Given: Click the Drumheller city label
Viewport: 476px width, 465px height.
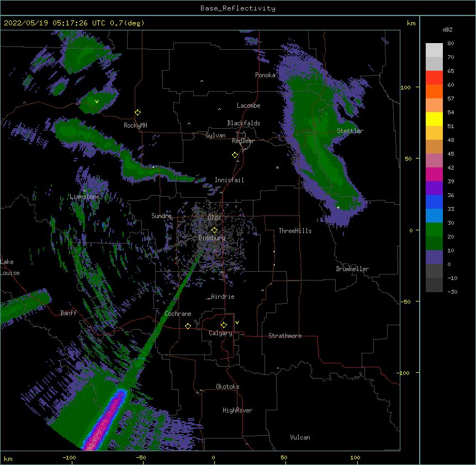Looking at the screenshot, I should [x=352, y=269].
